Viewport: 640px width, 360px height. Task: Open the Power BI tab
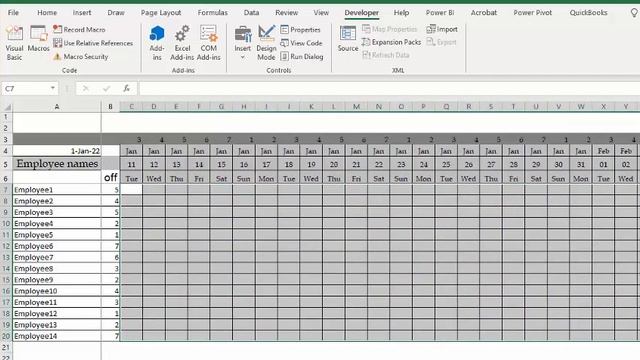(440, 13)
